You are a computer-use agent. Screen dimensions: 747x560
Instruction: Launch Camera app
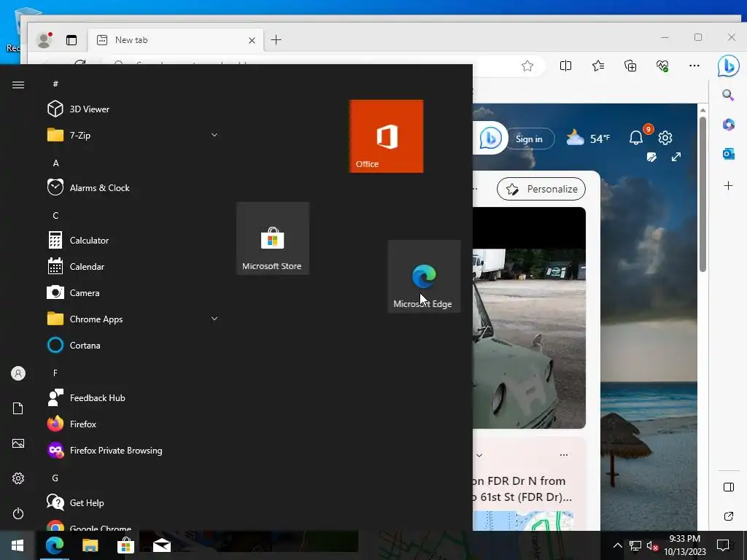coord(133,293)
